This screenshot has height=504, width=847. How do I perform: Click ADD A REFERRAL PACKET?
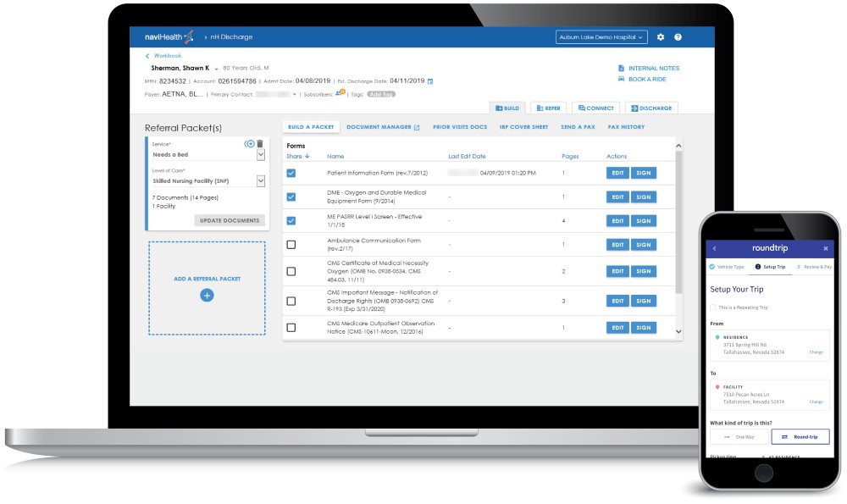[x=207, y=279]
